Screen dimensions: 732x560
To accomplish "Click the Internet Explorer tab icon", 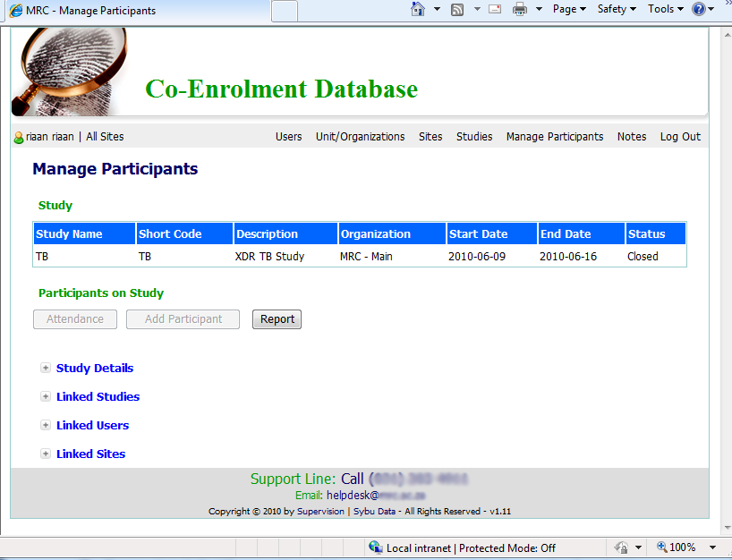I will (16, 10).
